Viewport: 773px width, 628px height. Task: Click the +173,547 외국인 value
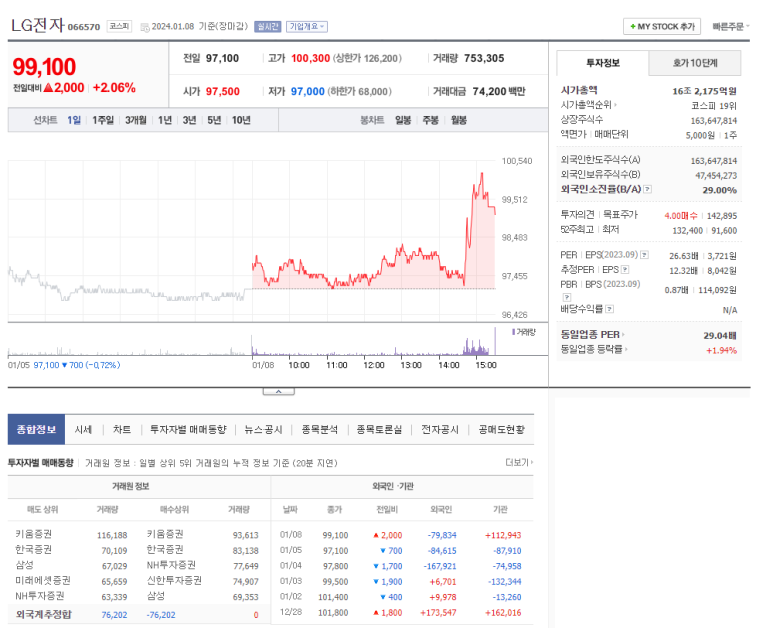pos(438,613)
